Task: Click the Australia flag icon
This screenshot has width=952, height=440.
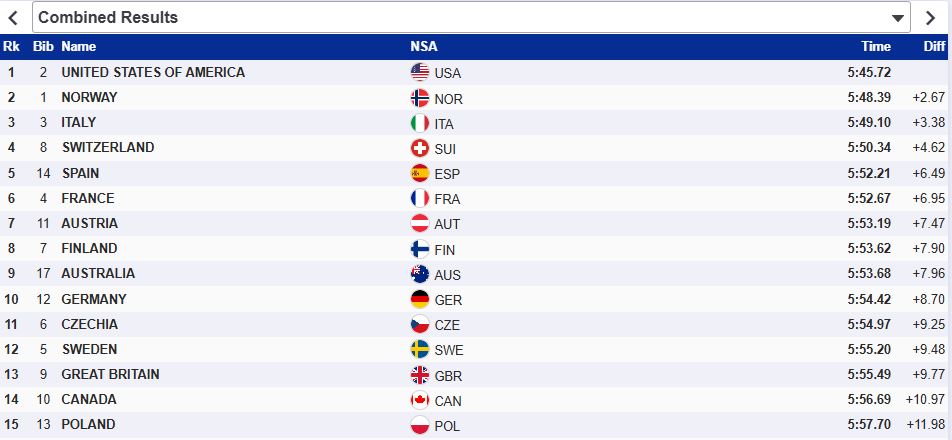Action: (x=420, y=274)
